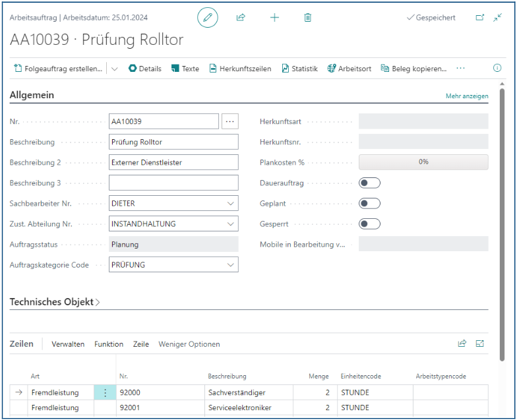Click Auftragsstatus field showing Planung
The width and height of the screenshot is (517, 420).
173,244
